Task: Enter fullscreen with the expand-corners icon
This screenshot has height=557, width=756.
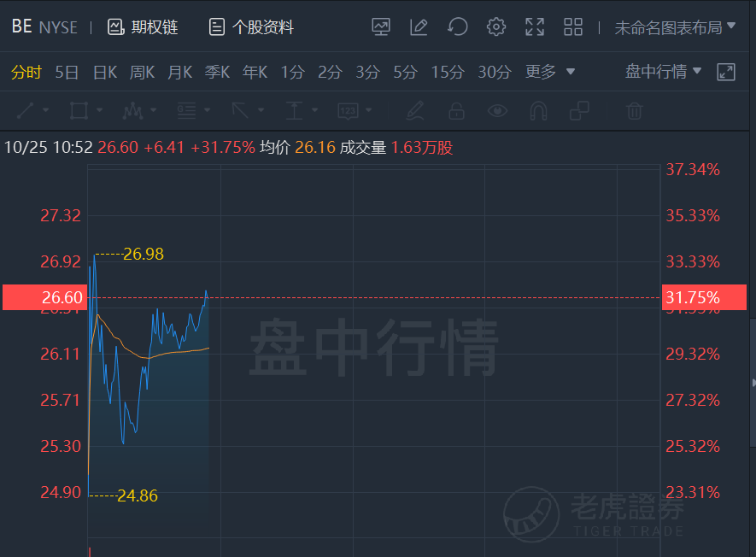Action: click(x=535, y=26)
